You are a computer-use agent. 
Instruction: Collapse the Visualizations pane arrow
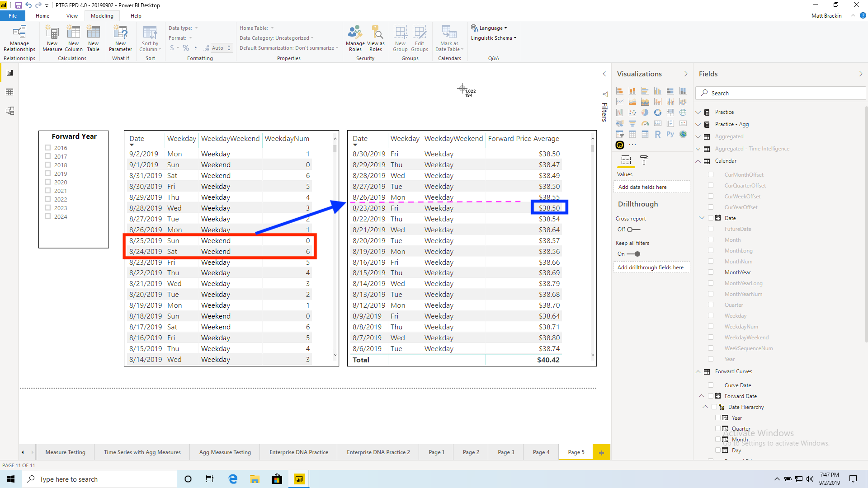[x=686, y=74]
